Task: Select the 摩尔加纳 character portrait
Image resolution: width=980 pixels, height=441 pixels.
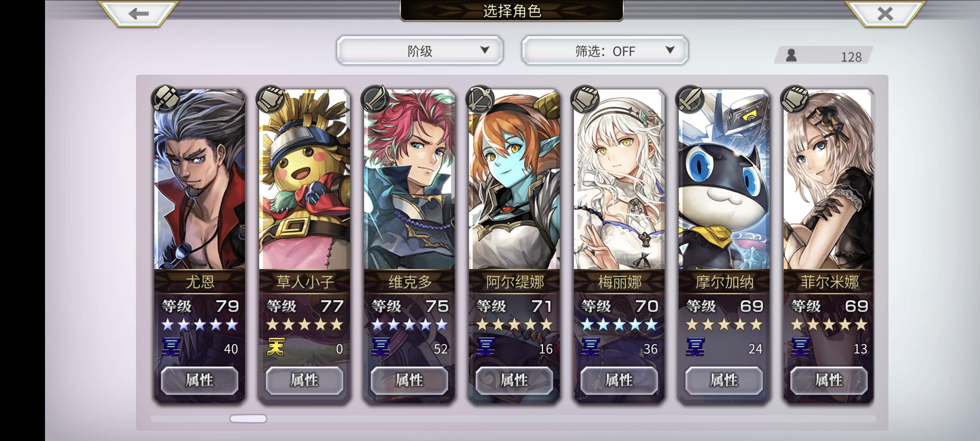Action: 724,179
